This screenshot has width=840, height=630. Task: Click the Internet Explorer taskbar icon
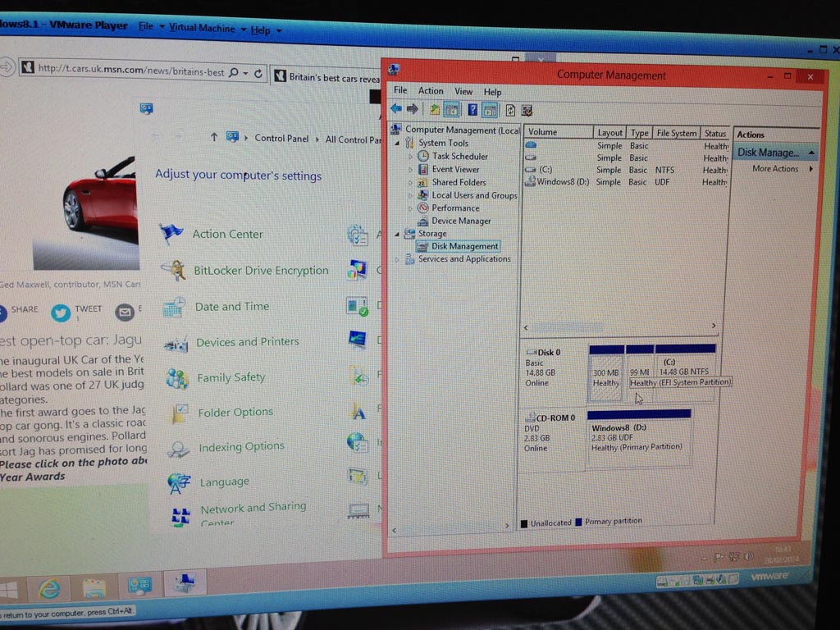click(x=50, y=589)
